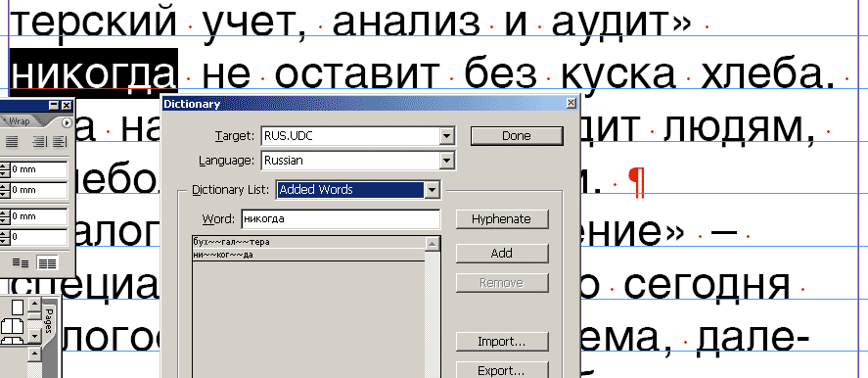Screen dimensions: 868x378
Task: Select the ни~~ког~~да list entry
Action: (308, 255)
